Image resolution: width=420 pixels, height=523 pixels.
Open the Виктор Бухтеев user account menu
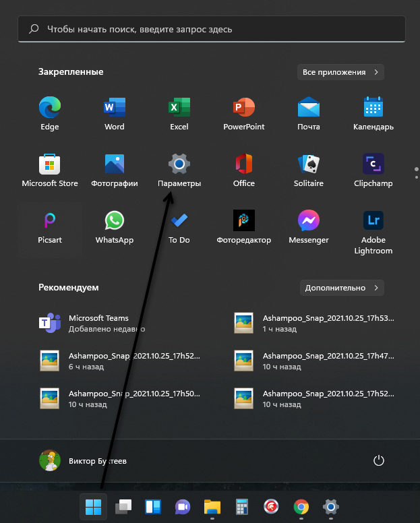(83, 460)
